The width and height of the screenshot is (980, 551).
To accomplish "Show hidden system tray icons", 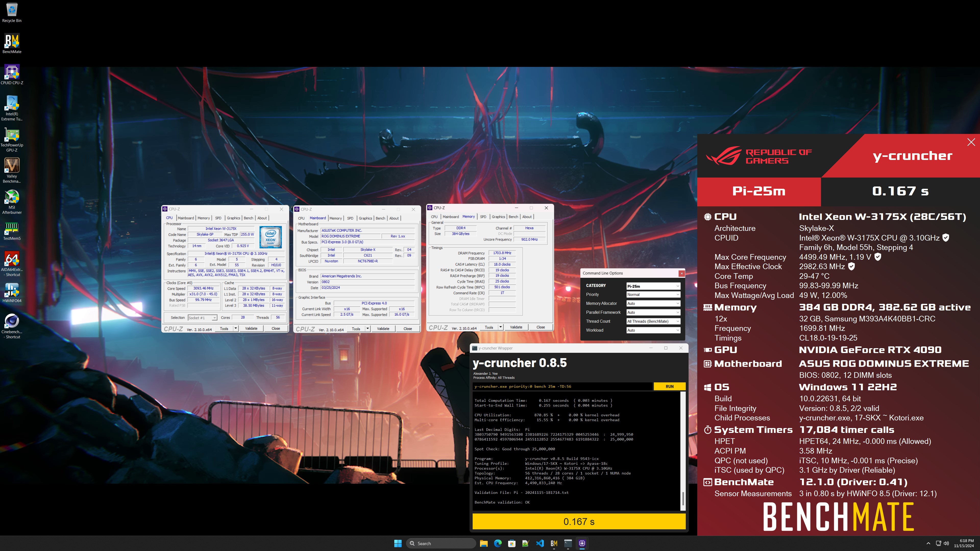I will (x=928, y=543).
